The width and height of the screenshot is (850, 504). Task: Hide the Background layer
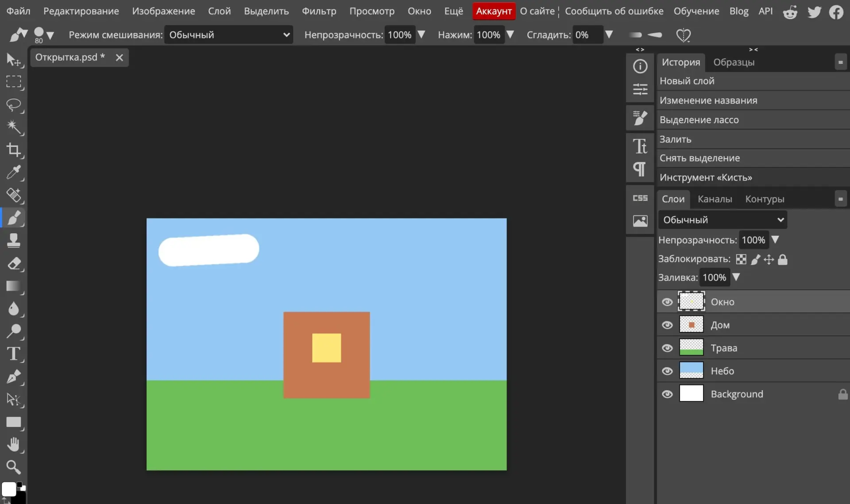click(667, 394)
